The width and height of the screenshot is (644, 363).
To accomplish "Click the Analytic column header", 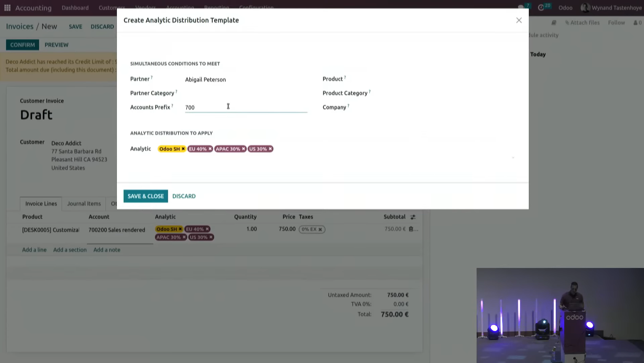I will pos(165,217).
